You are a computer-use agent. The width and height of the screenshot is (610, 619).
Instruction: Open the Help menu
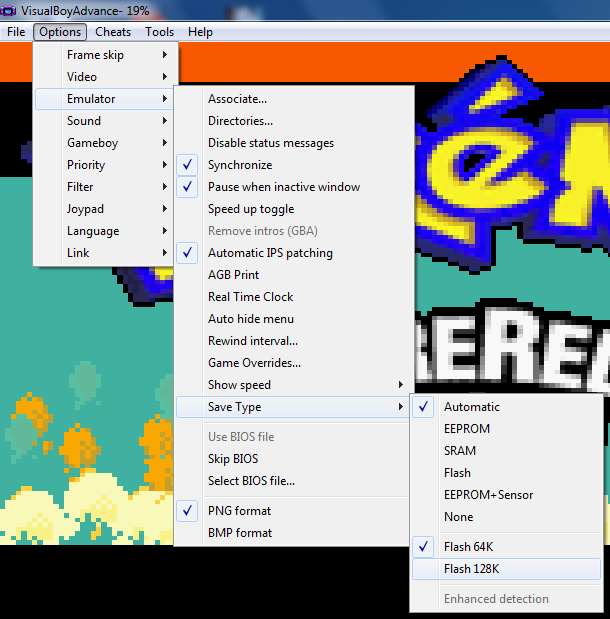coord(200,32)
